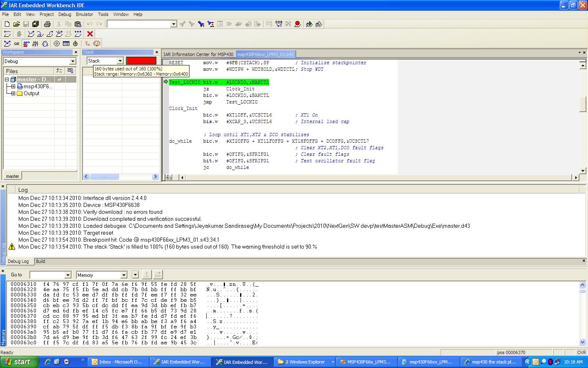Click the red stack usage bar
The height and width of the screenshot is (368, 588).
tap(141, 61)
